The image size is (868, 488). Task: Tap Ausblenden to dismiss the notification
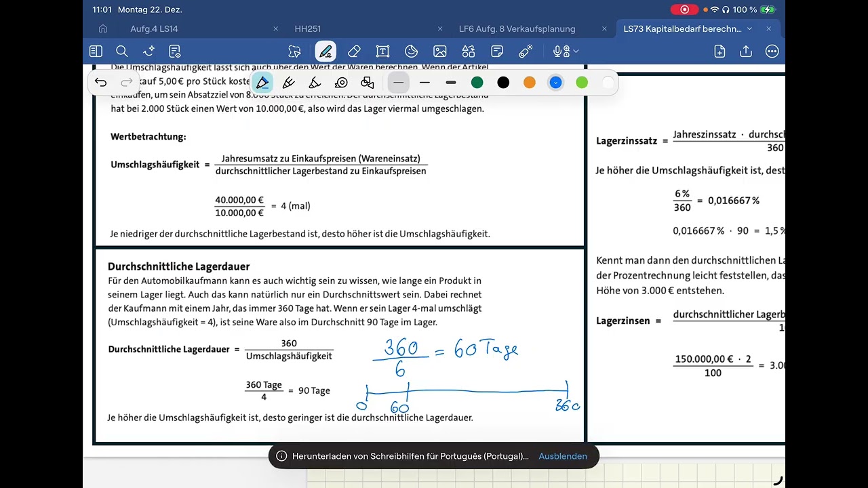point(563,456)
